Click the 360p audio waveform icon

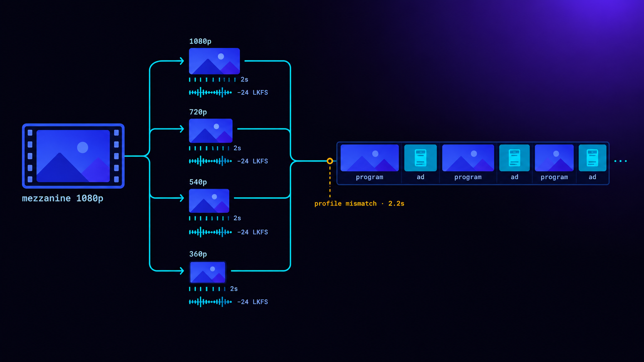(x=210, y=302)
